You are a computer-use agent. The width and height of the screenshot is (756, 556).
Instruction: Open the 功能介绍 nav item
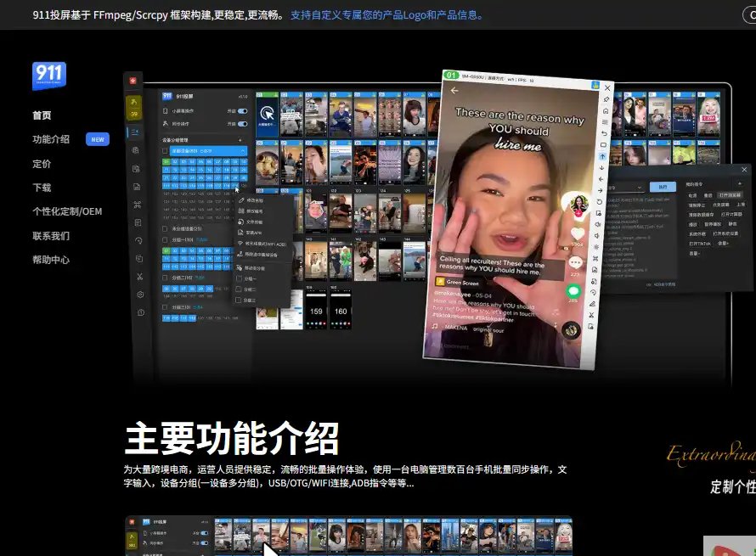pos(51,139)
